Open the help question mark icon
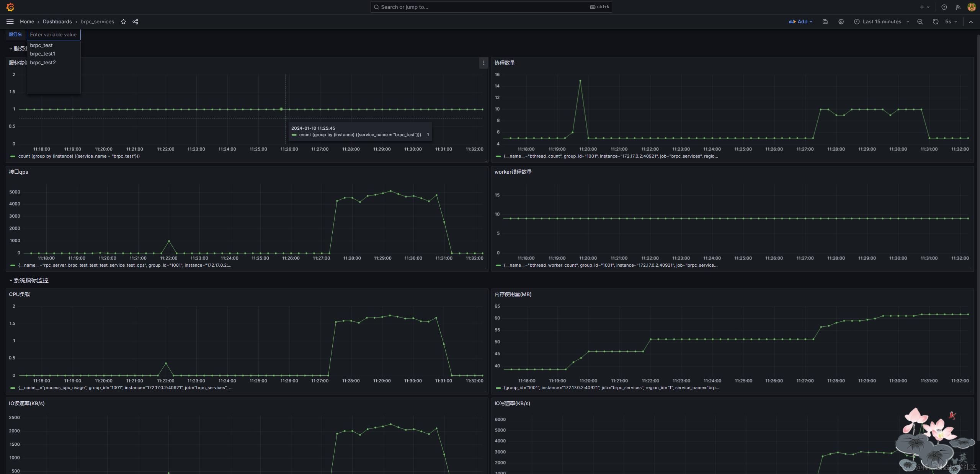The height and width of the screenshot is (474, 980). pos(944,7)
